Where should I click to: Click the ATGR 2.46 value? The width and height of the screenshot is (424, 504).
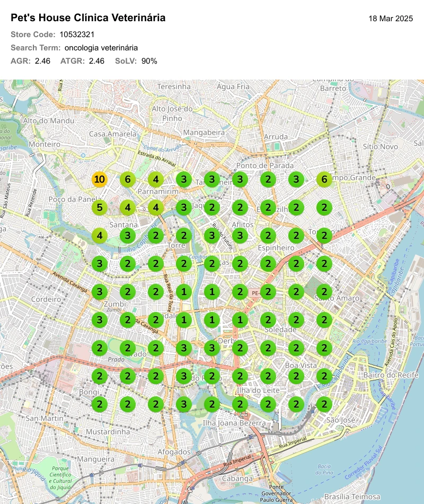click(x=96, y=61)
